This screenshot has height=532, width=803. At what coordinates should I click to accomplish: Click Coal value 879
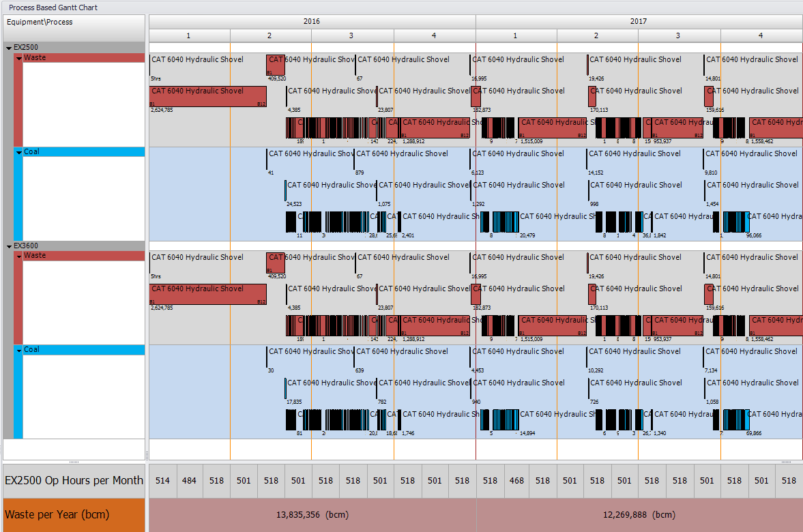coord(360,173)
